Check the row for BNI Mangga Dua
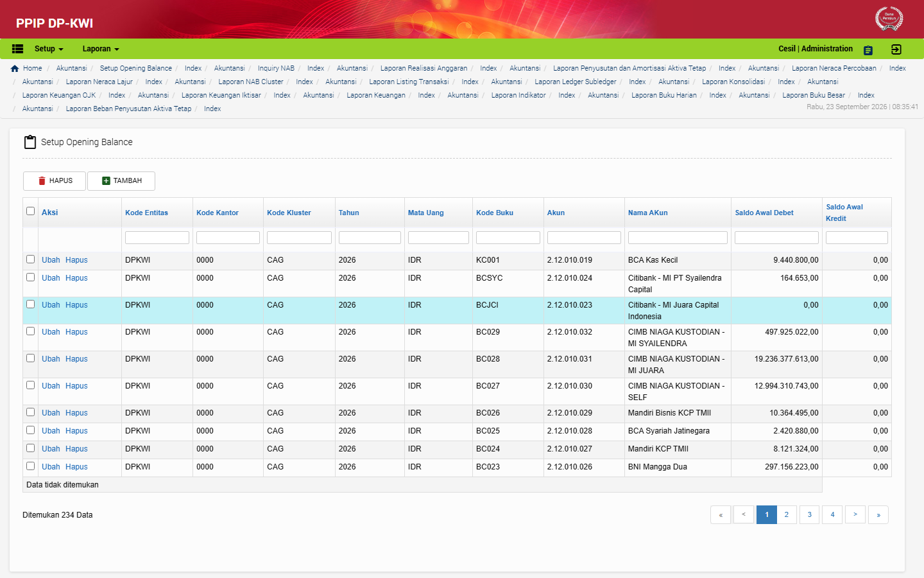Screen dimensions: 924x578 click(x=30, y=466)
